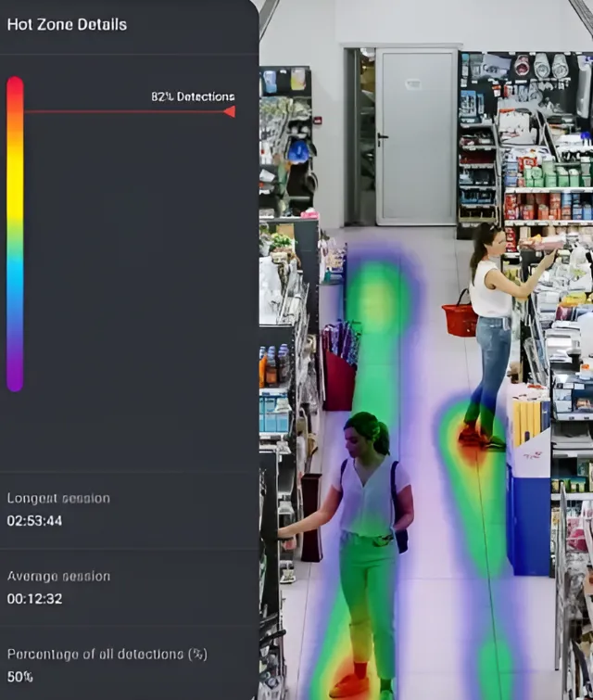Click the purple bottom end of heat scale

tap(15, 380)
